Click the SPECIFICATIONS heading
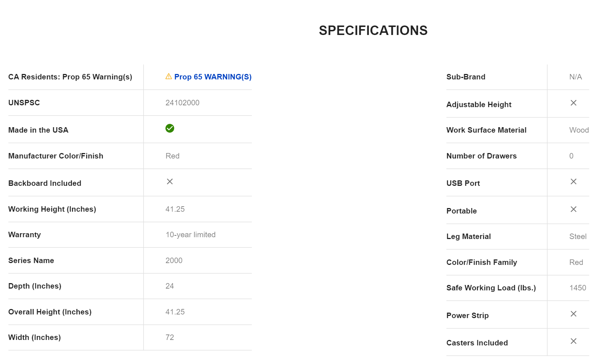606x364 pixels. pos(373,31)
